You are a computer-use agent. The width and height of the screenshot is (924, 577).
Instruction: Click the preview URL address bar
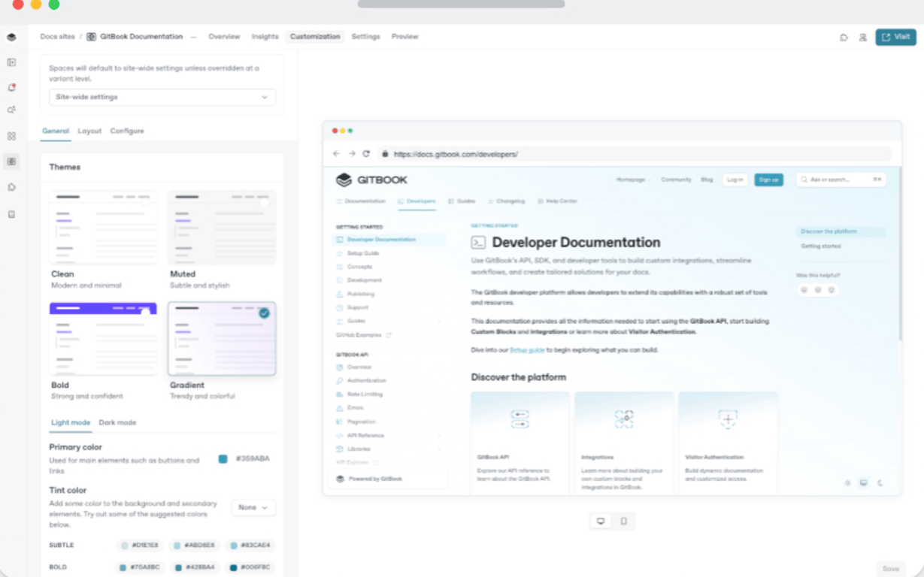tap(634, 154)
